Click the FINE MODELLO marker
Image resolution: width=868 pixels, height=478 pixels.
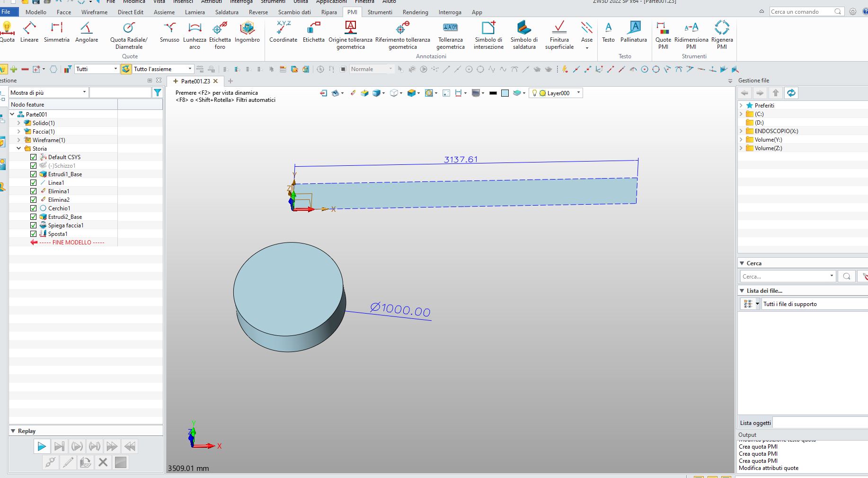pyautogui.click(x=68, y=243)
